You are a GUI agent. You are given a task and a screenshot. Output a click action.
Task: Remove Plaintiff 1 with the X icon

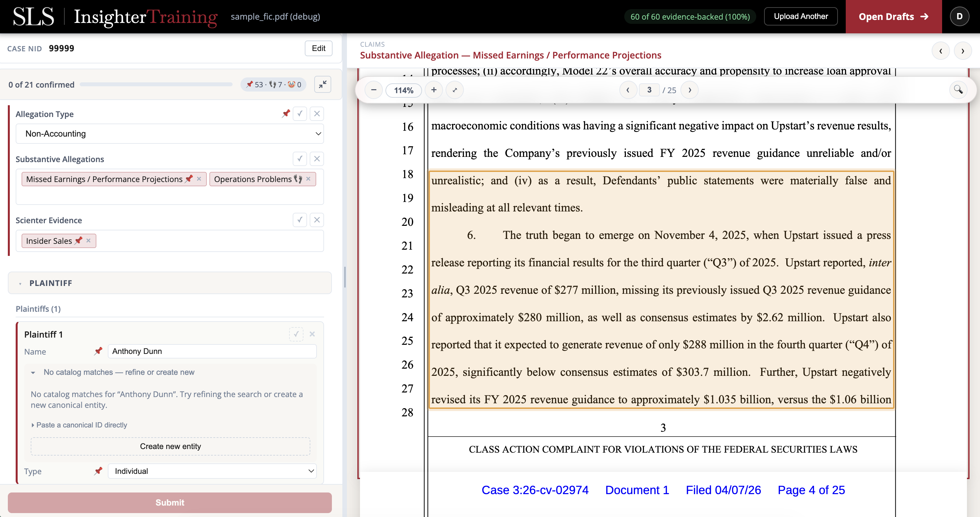(312, 334)
